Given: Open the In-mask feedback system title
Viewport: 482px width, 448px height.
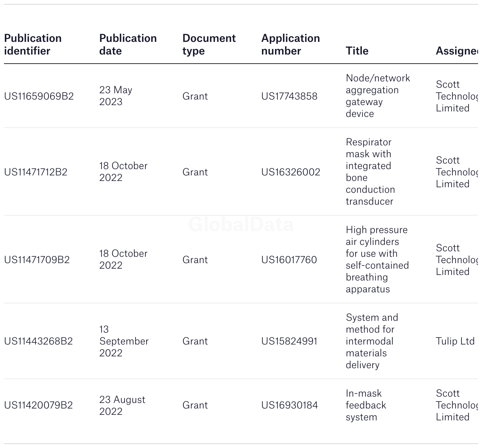Looking at the screenshot, I should 365,405.
